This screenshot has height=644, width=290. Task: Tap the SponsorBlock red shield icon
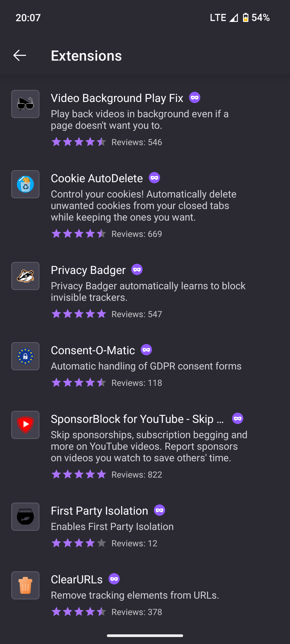pos(25,425)
